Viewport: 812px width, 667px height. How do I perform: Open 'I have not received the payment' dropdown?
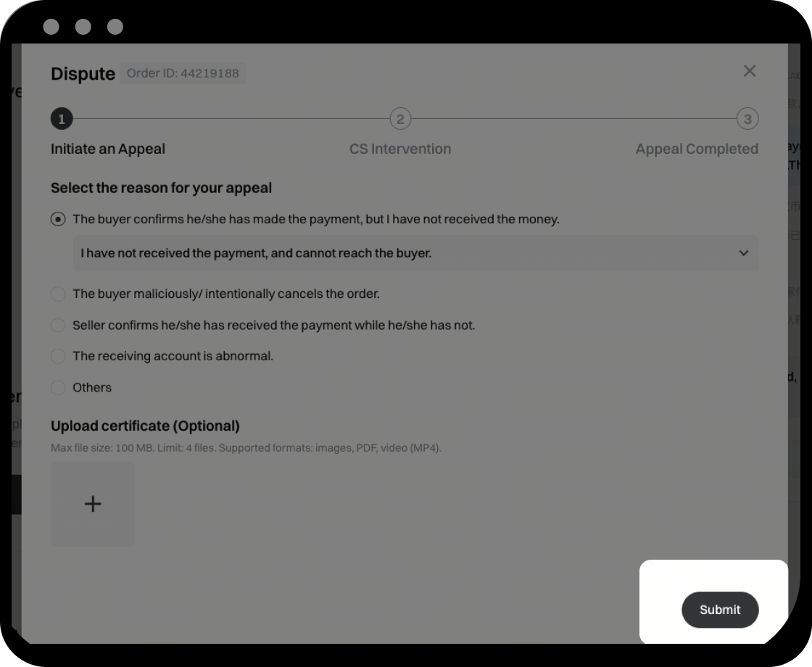tap(415, 253)
